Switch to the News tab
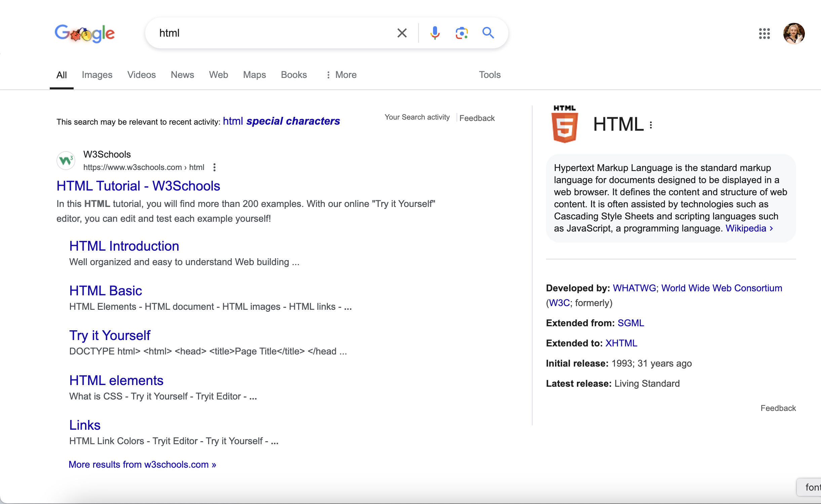 coord(183,75)
